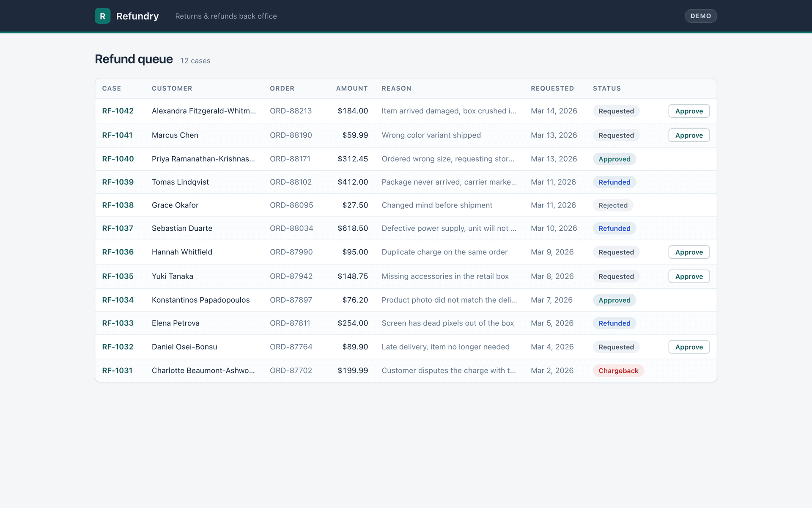Open case RF-1041
812x508 pixels.
(x=117, y=135)
